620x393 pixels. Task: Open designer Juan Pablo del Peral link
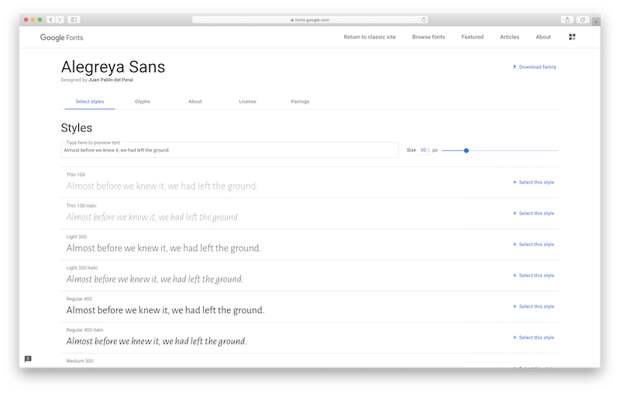pos(111,80)
